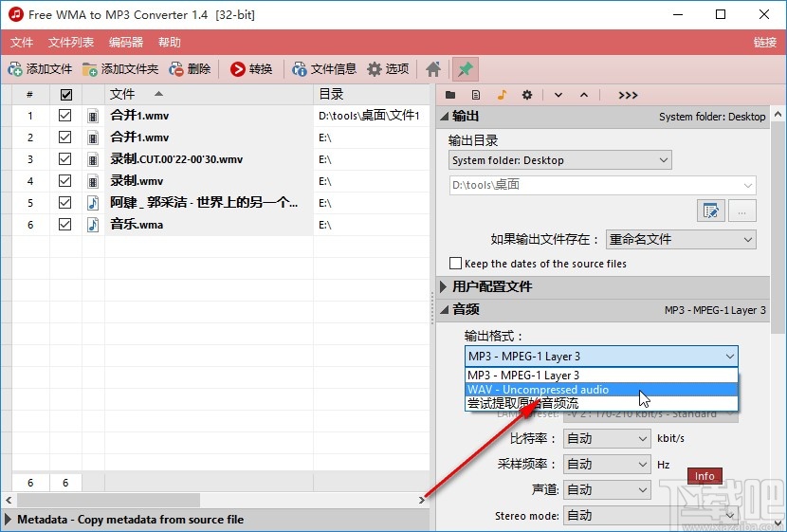Click the file list scrollbar right arrow
The image size is (787, 532).
(x=422, y=500)
